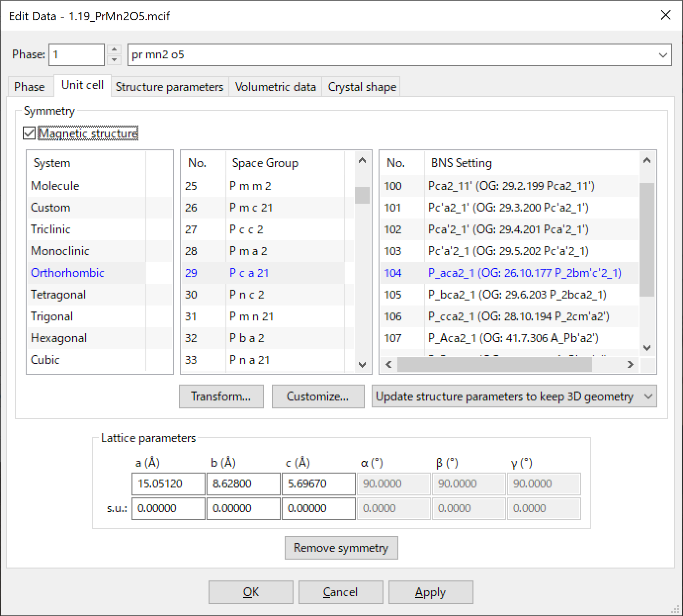Close the Edit Data dialog window

click(666, 15)
